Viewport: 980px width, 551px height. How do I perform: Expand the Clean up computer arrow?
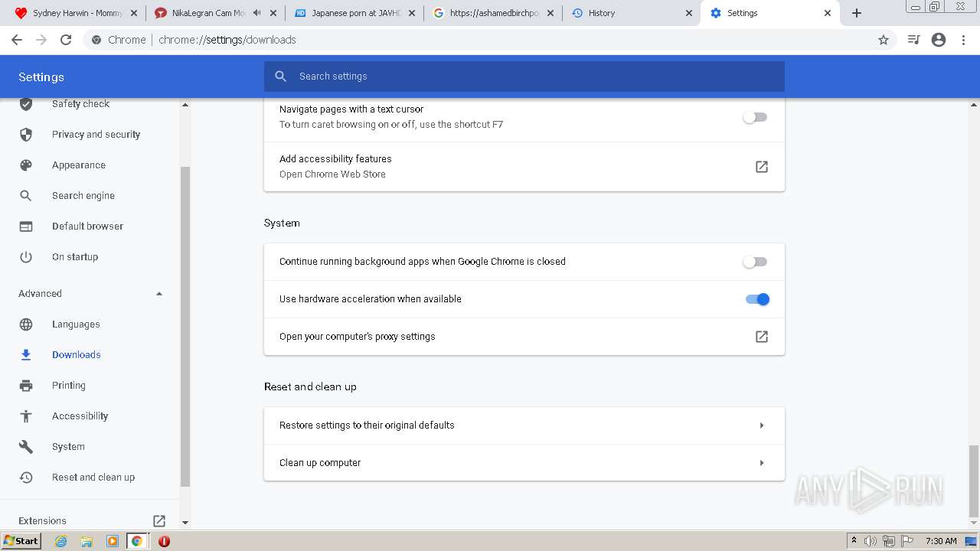762,463
